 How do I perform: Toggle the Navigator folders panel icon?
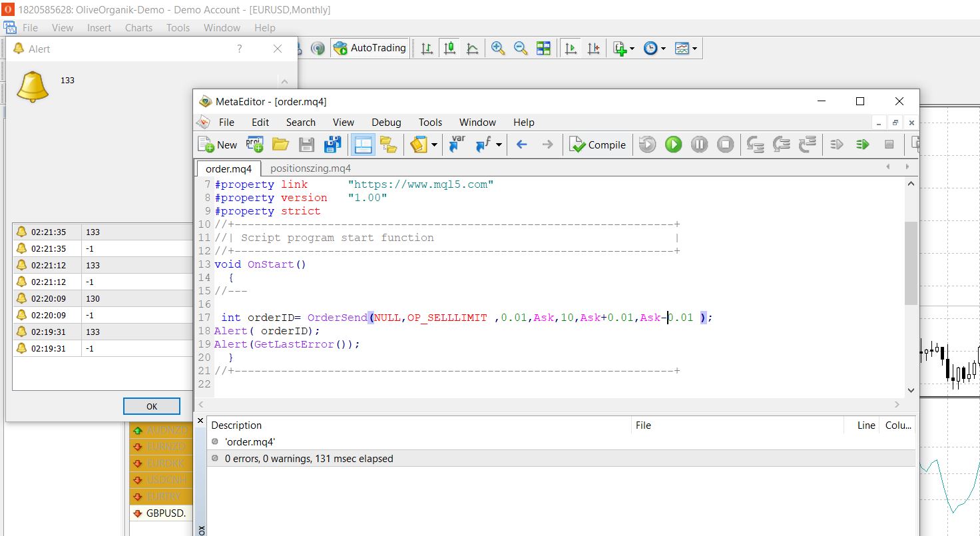pos(389,144)
